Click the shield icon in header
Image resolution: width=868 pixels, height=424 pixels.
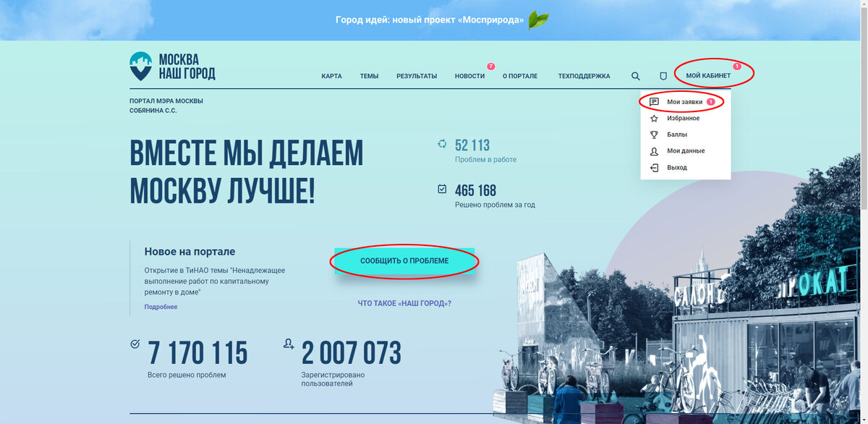click(x=663, y=76)
